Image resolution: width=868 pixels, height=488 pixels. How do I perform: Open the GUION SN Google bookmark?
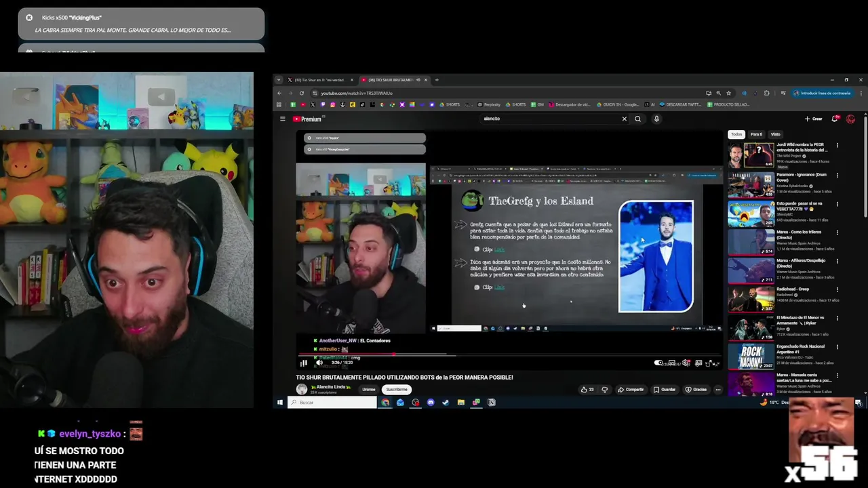618,104
